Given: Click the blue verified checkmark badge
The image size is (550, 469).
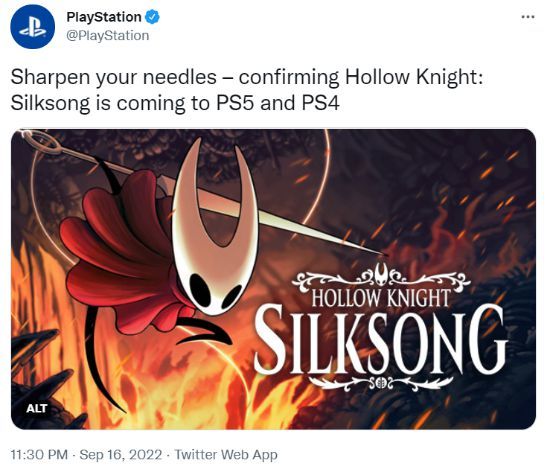Looking at the screenshot, I should (152, 17).
